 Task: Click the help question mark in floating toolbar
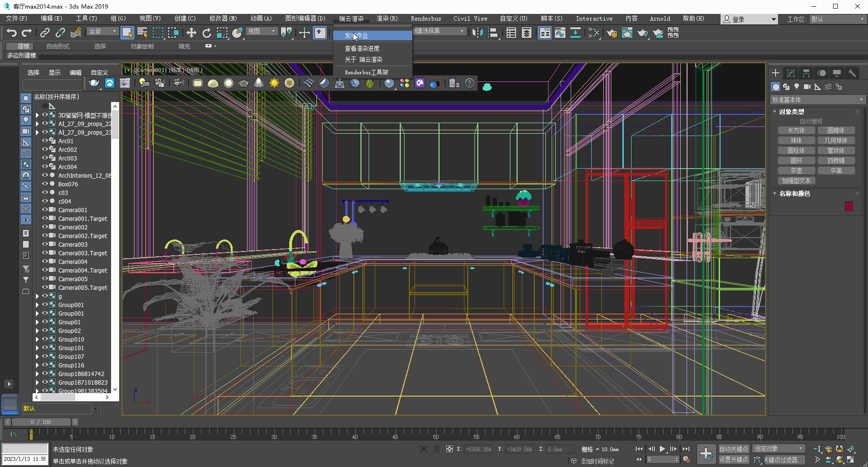click(470, 83)
